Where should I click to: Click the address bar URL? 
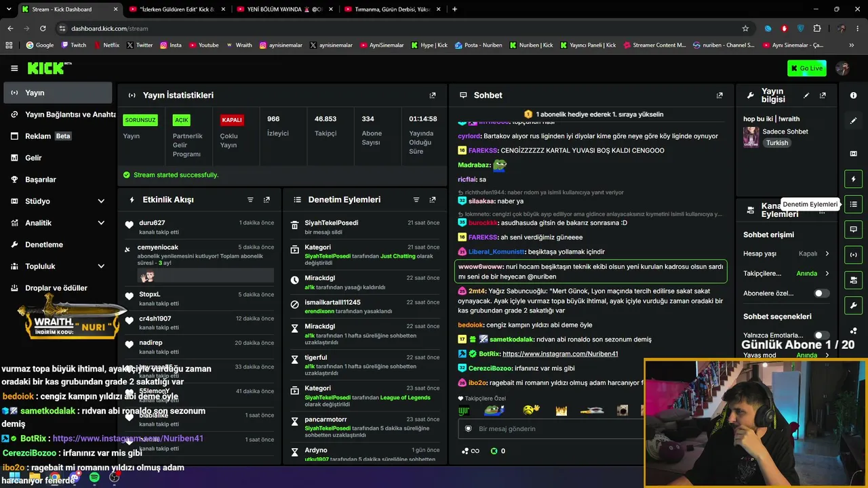109,28
